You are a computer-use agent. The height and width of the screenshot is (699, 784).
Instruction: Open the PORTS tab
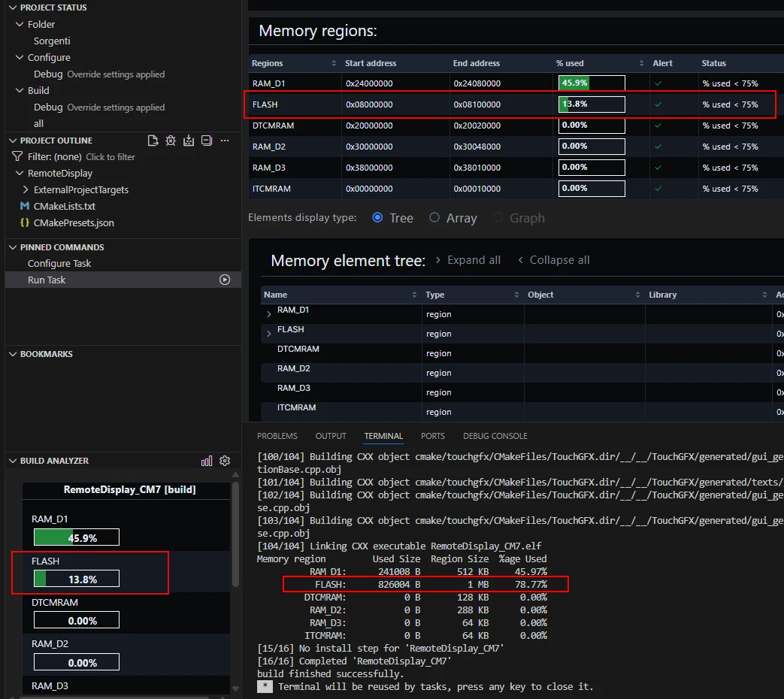[432, 436]
